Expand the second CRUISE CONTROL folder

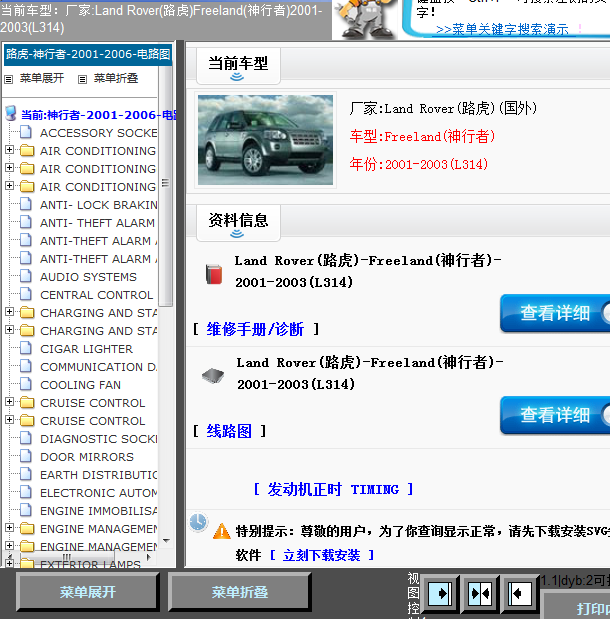[x=9, y=420]
